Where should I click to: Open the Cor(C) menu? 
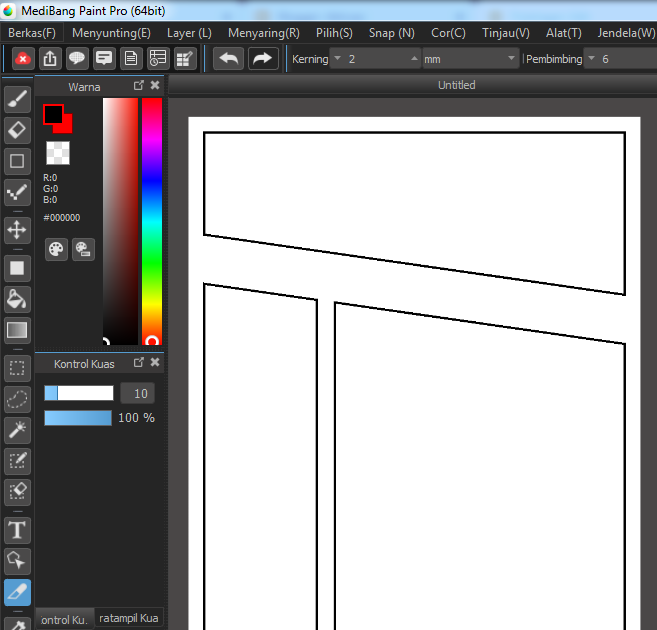tap(448, 33)
